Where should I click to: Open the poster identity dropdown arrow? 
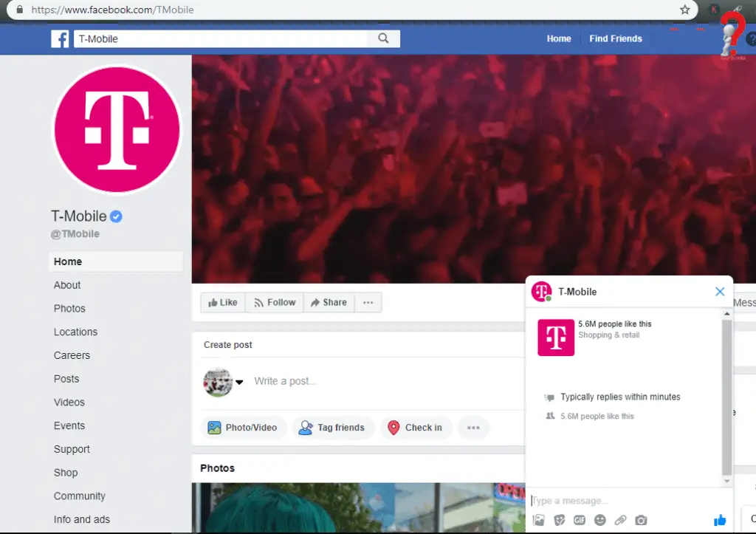(x=239, y=382)
